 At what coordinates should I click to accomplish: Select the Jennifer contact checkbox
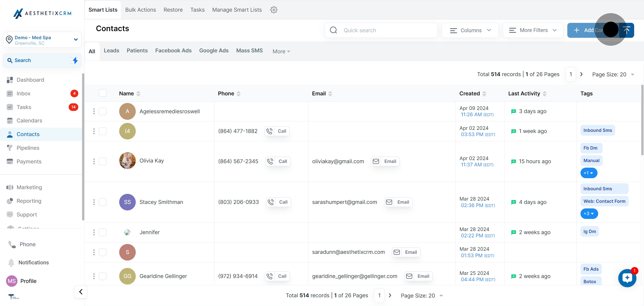(x=102, y=232)
